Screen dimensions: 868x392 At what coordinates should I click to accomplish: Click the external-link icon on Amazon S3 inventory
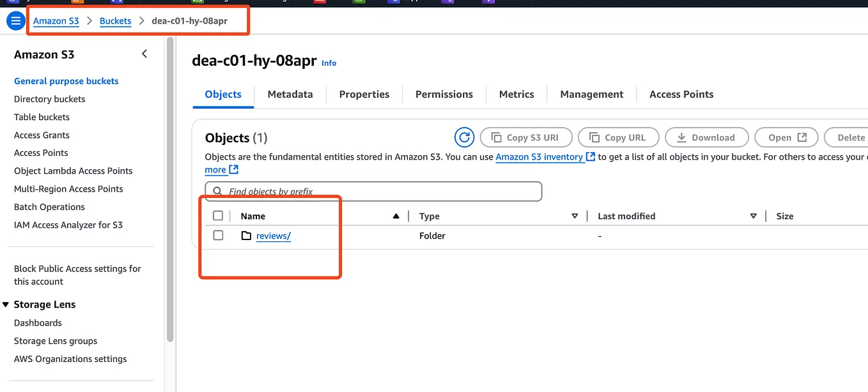coord(590,156)
